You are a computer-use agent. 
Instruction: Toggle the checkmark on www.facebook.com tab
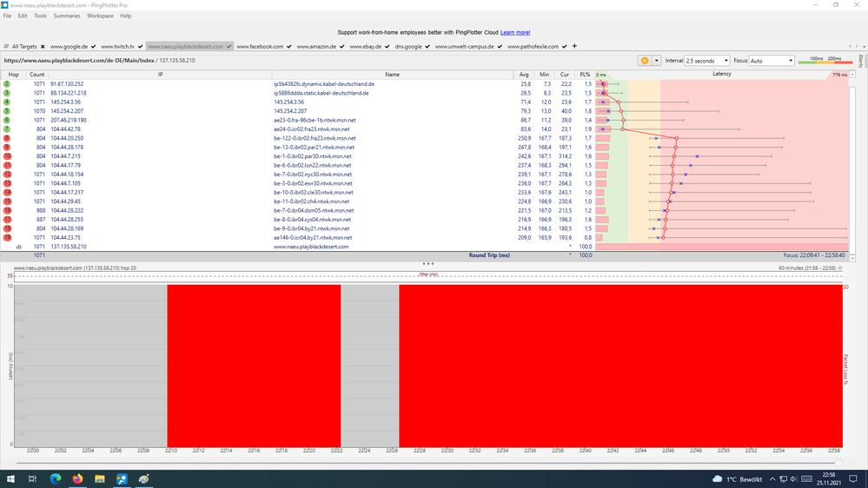[x=289, y=47]
